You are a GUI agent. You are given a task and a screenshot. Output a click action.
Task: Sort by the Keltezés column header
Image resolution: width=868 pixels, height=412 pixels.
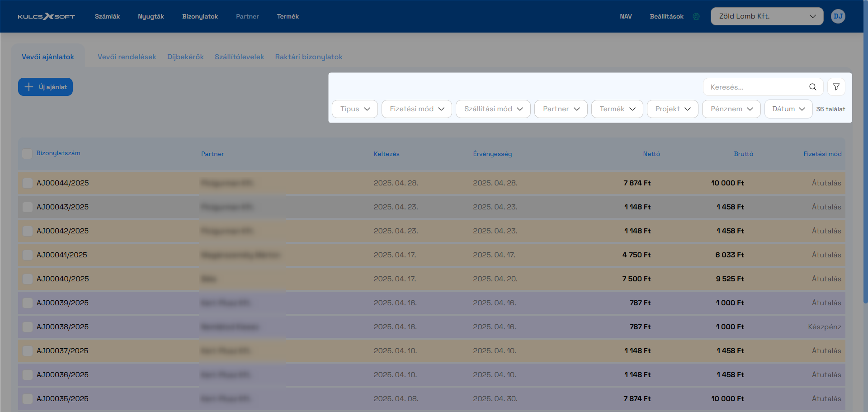387,154
